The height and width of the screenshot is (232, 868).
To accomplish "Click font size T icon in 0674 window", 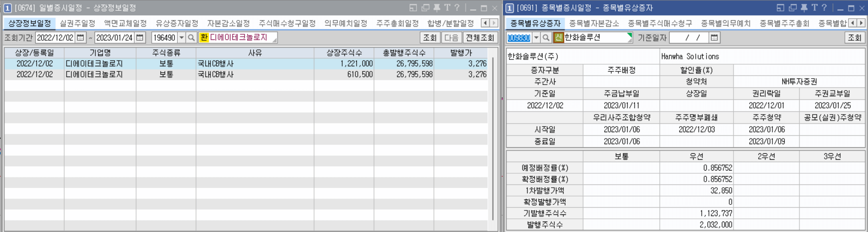I will point(447,8).
